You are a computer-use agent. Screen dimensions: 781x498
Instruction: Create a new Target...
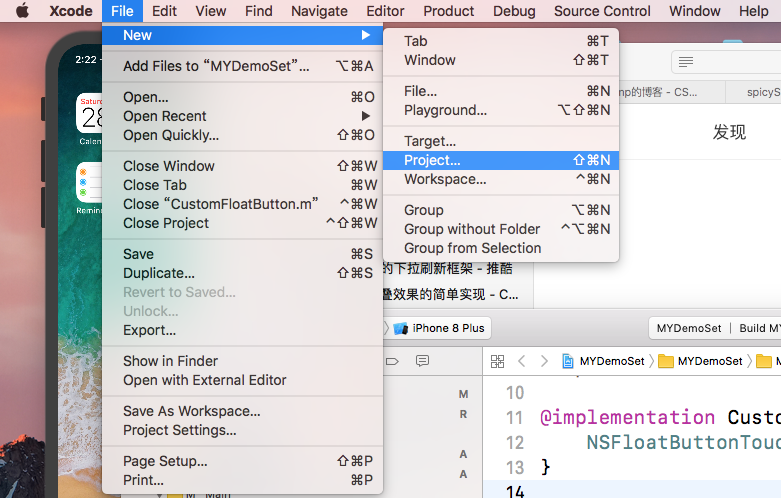pyautogui.click(x=501, y=141)
